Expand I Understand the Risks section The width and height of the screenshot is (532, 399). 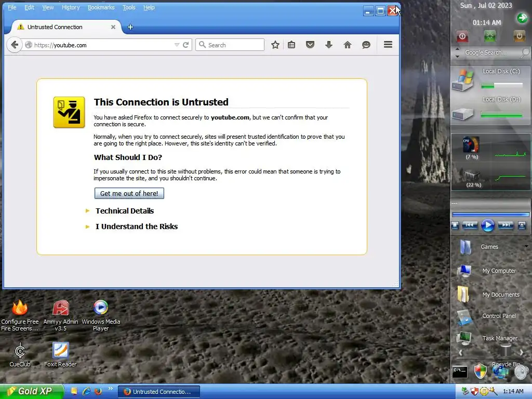tap(137, 227)
